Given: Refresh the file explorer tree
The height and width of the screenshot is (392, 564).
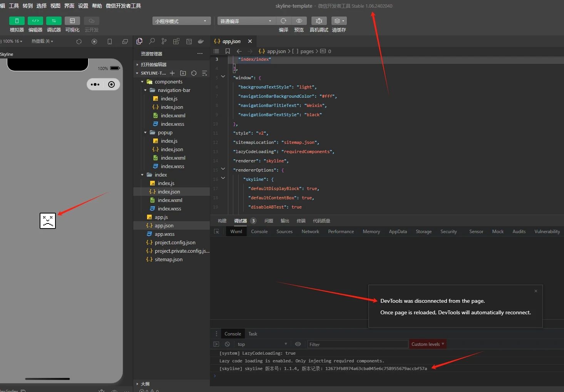Looking at the screenshot, I should click(x=194, y=73).
